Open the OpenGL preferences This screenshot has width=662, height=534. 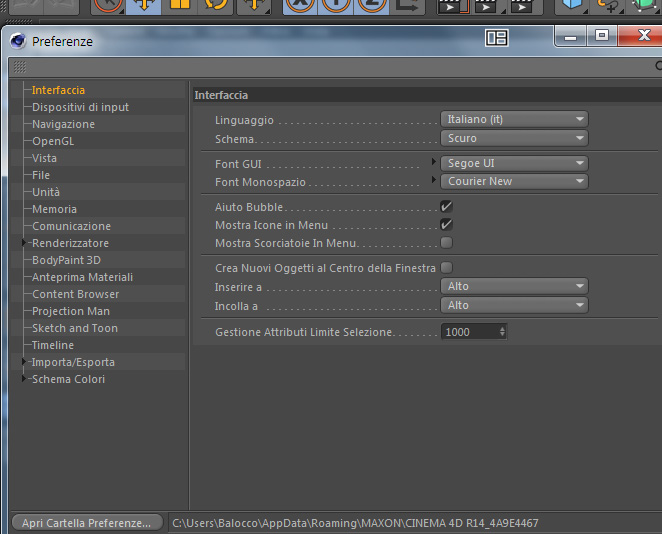click(53, 141)
